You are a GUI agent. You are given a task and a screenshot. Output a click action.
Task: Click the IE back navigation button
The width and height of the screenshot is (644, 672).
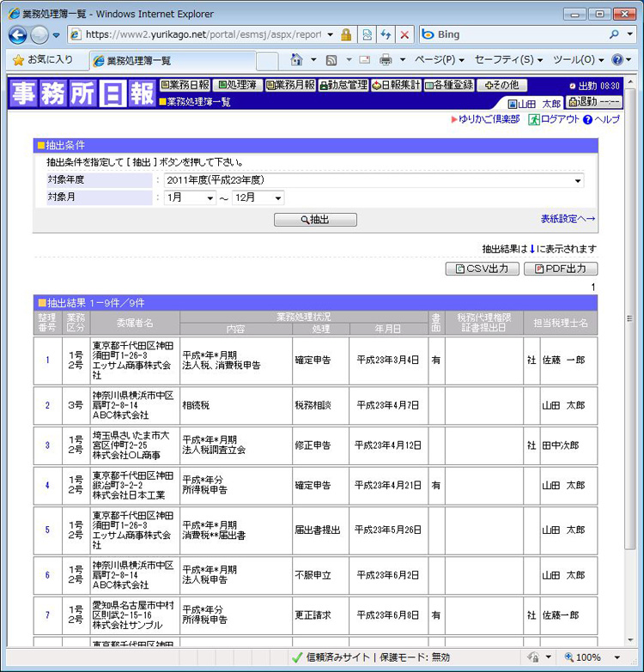coord(18,35)
